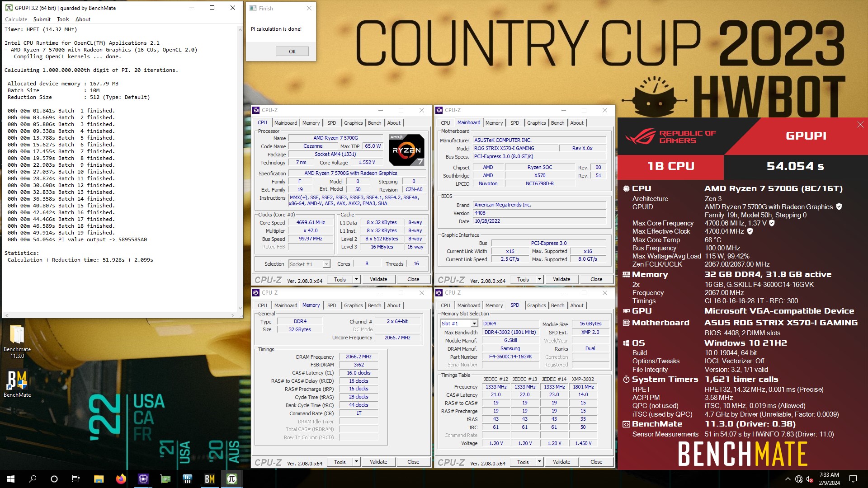Open Submit menu in GPUPI

coord(42,19)
